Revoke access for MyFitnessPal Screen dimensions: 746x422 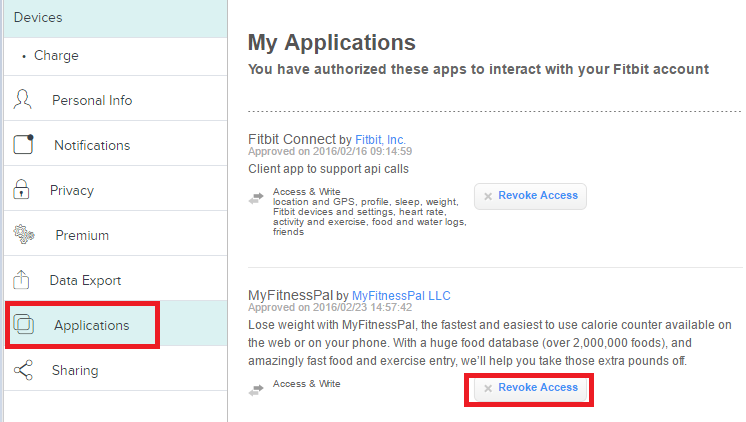tap(530, 387)
